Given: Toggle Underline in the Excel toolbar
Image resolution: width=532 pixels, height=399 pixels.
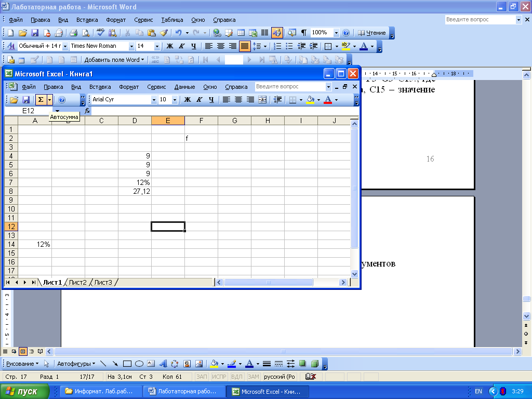Looking at the screenshot, I should (x=211, y=99).
